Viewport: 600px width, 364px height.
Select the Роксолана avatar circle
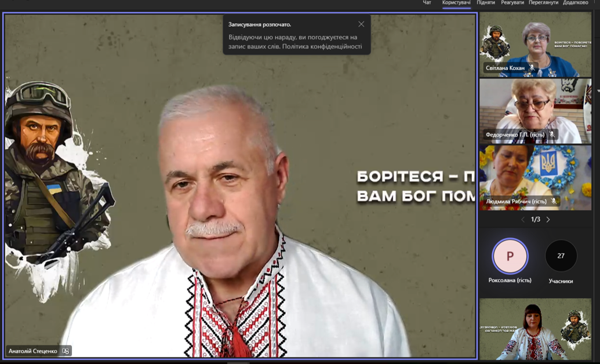click(510, 256)
